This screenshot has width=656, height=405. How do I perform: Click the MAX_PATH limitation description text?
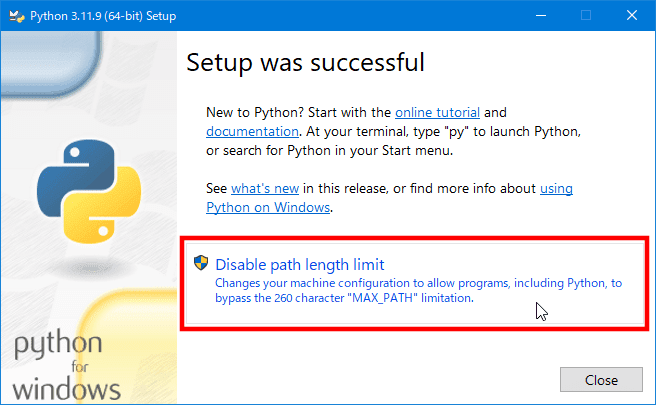coord(418,290)
